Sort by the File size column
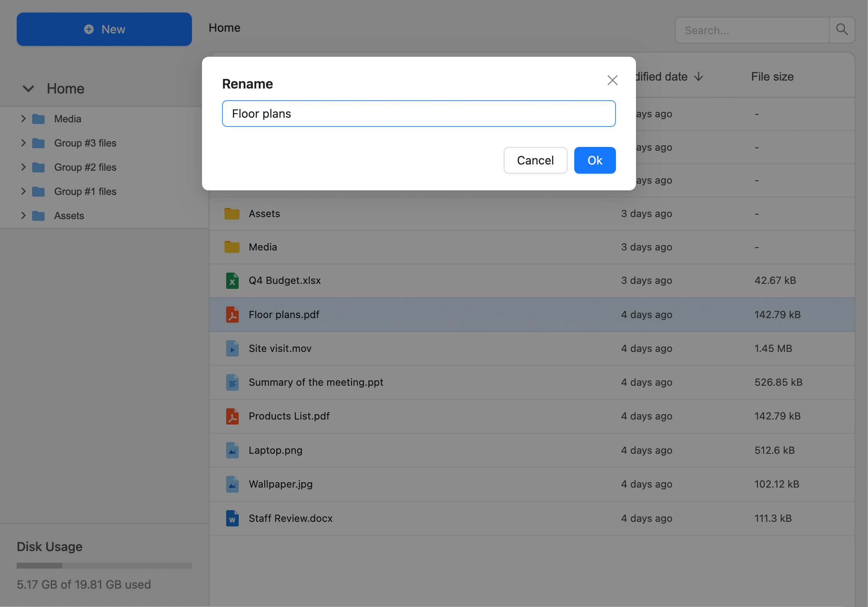Screen dimensions: 868x607 click(x=772, y=77)
